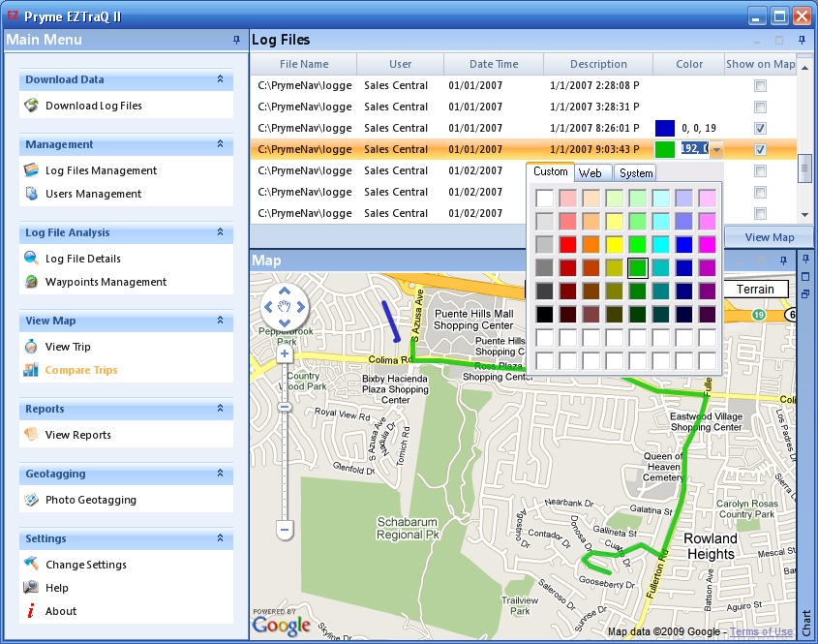Screen dimensions: 818x644
Task: Click the Log Files vertical scrollbar thumb
Action: tap(803, 169)
